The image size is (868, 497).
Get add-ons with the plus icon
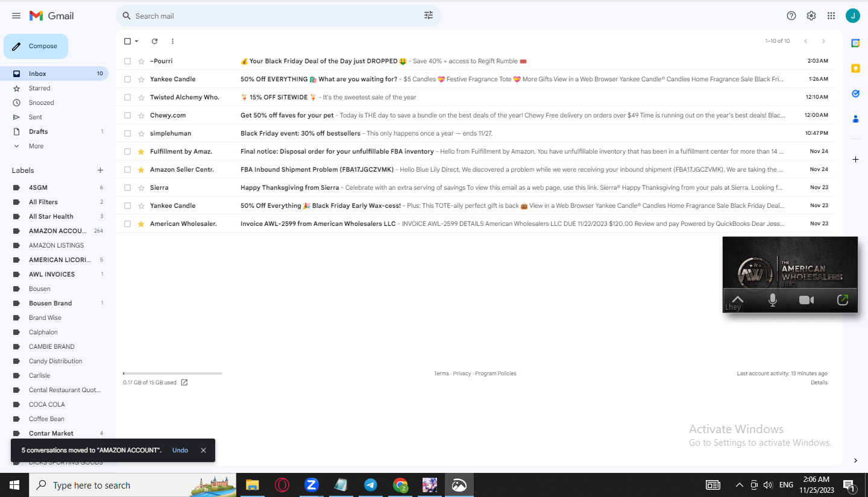click(855, 159)
